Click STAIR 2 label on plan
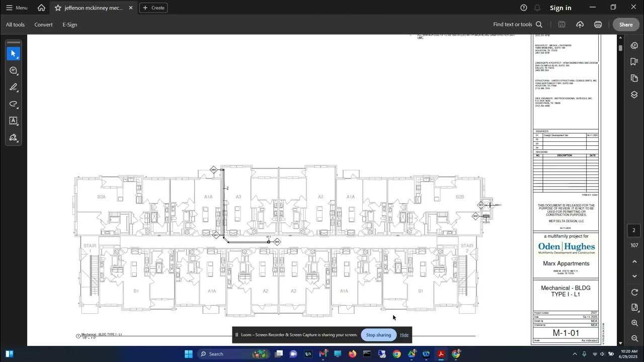This screenshot has height=362, width=644. (x=467, y=248)
